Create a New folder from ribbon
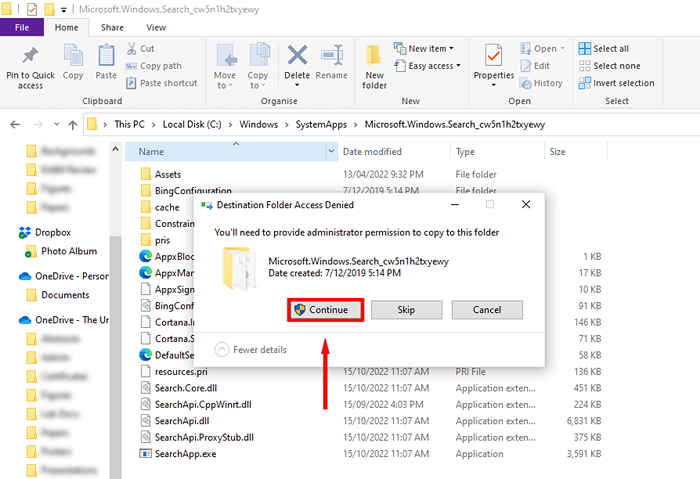The image size is (700, 479). click(374, 67)
